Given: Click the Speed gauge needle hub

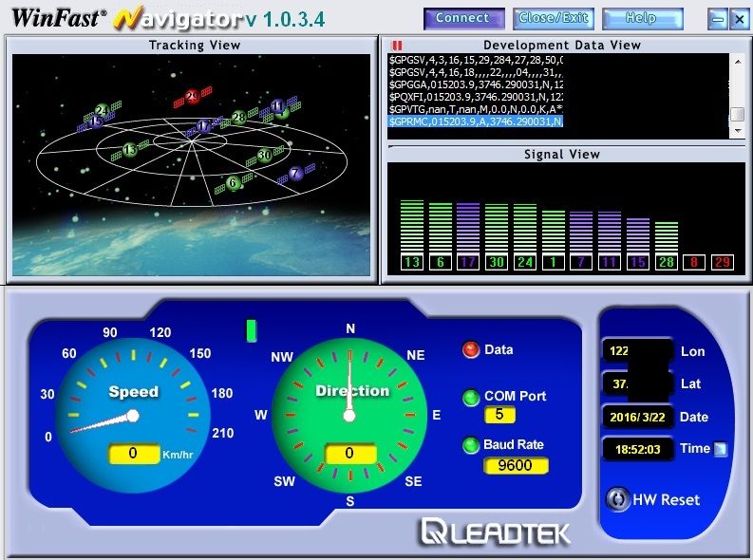Looking at the screenshot, I should (133, 416).
